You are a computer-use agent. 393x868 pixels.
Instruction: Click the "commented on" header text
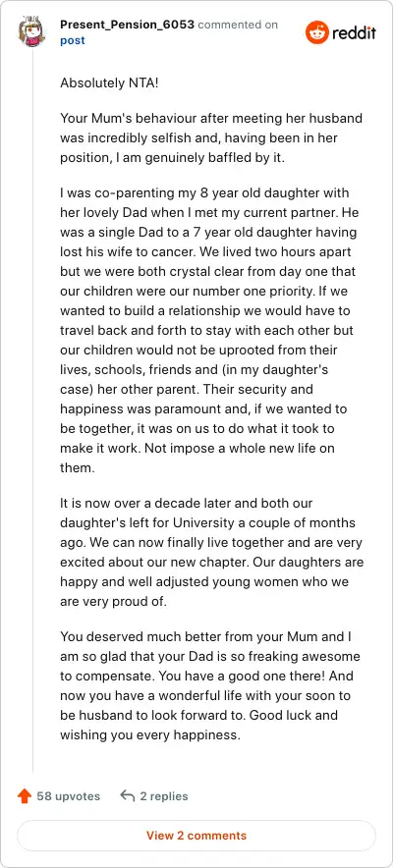tap(238, 25)
